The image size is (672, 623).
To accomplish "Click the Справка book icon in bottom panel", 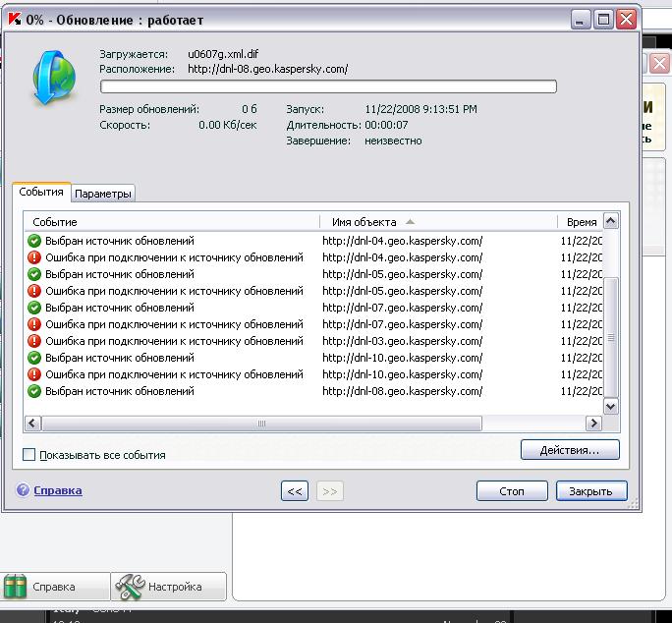I will pyautogui.click(x=17, y=587).
